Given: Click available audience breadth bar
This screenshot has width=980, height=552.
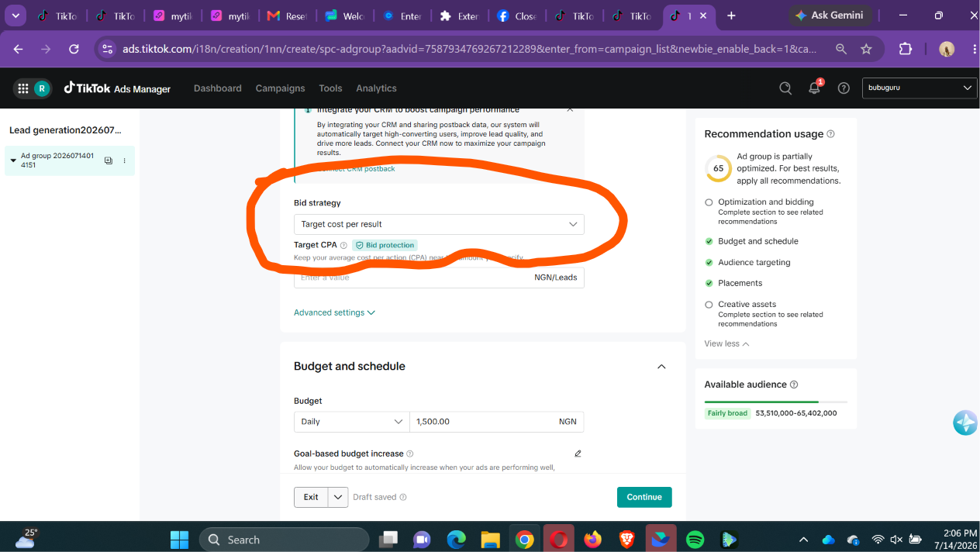Looking at the screenshot, I should [x=775, y=402].
